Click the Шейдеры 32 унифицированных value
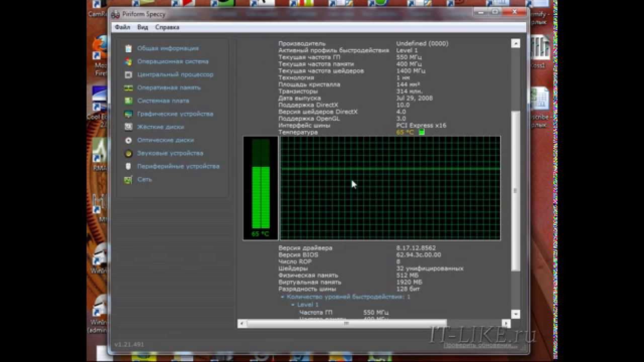The height and width of the screenshot is (362, 644). click(430, 268)
